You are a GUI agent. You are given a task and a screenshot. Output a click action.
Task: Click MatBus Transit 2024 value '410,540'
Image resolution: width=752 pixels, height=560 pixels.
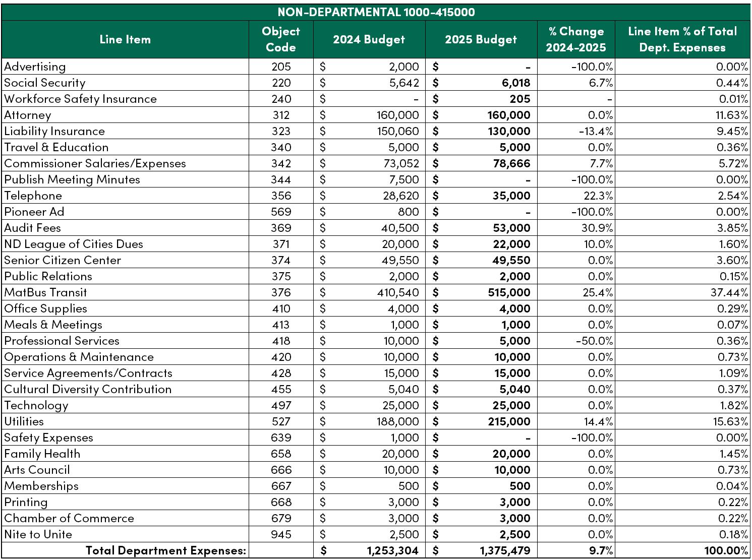[x=398, y=292]
